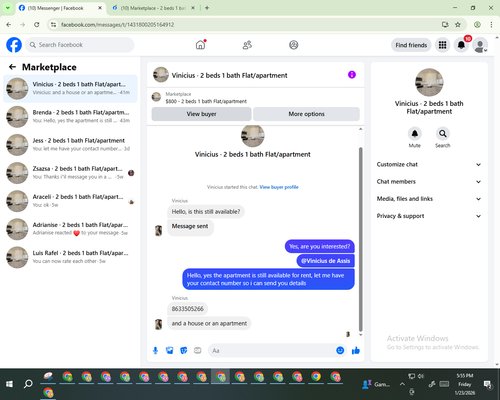Open the View buyer profile link
This screenshot has height=400, width=500.
click(x=279, y=187)
